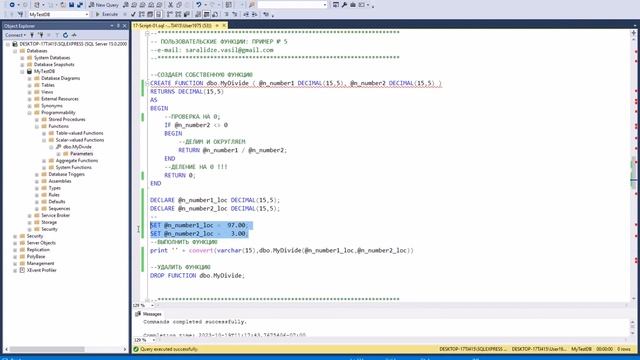
Task: Collapse the Scalar-valued Functions node
Action: [x=44, y=140]
